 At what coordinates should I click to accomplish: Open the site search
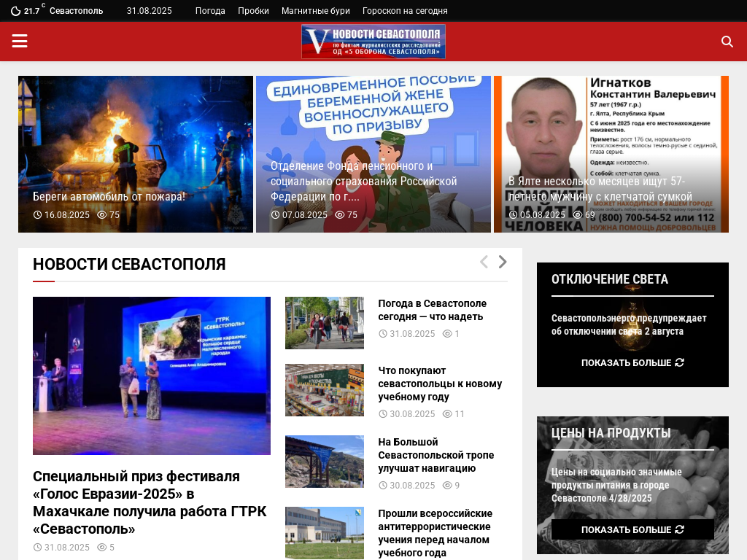click(727, 42)
